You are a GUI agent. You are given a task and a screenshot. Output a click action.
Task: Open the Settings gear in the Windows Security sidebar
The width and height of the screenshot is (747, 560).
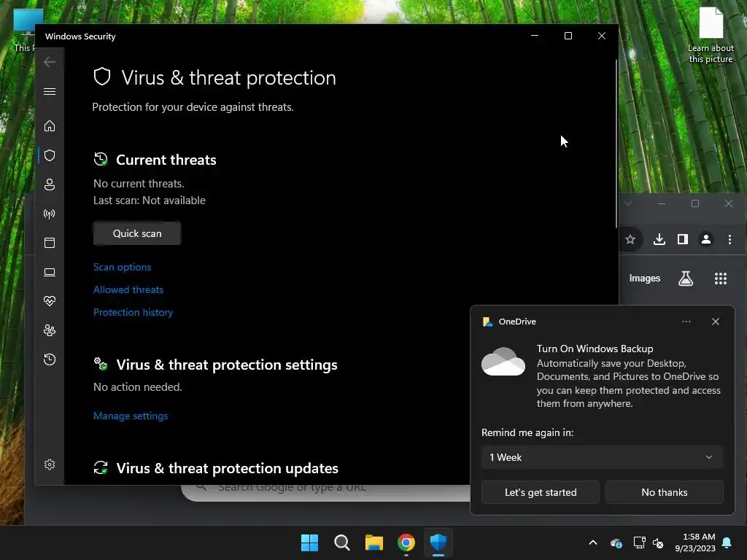(50, 464)
